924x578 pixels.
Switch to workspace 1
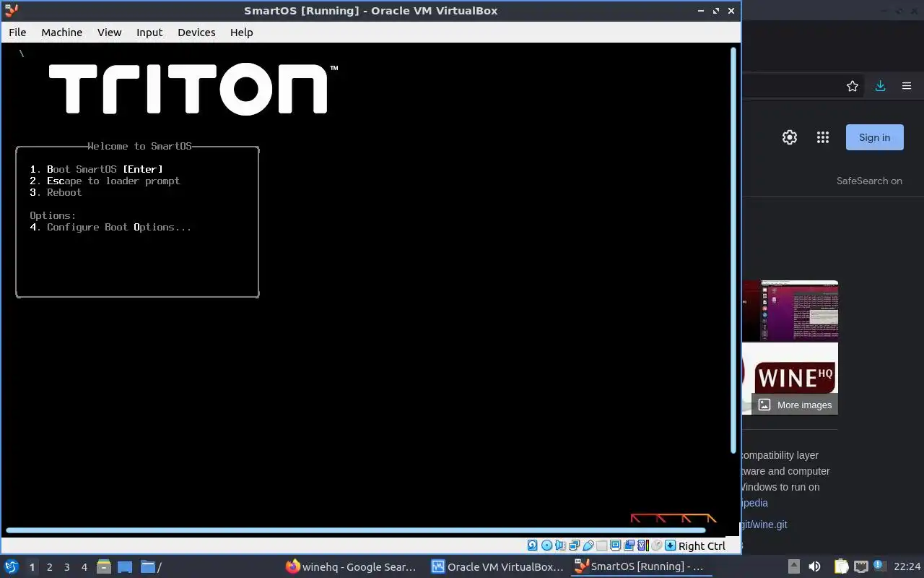pyautogui.click(x=32, y=567)
